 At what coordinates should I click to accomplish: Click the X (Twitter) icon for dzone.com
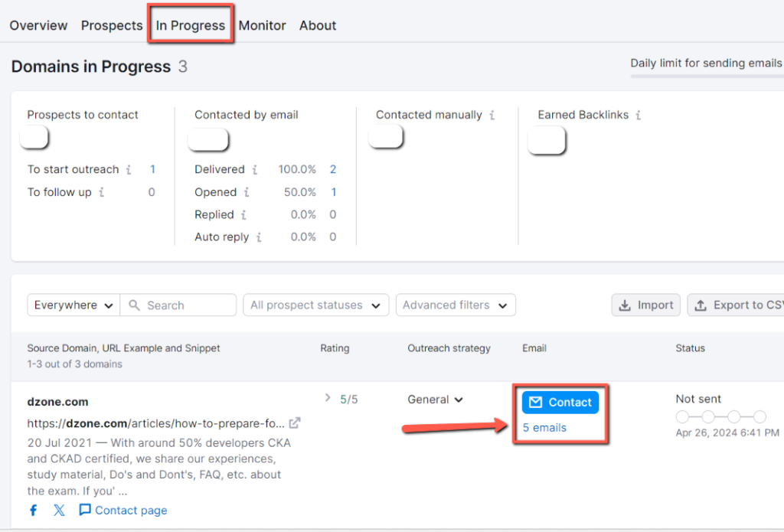[59, 510]
